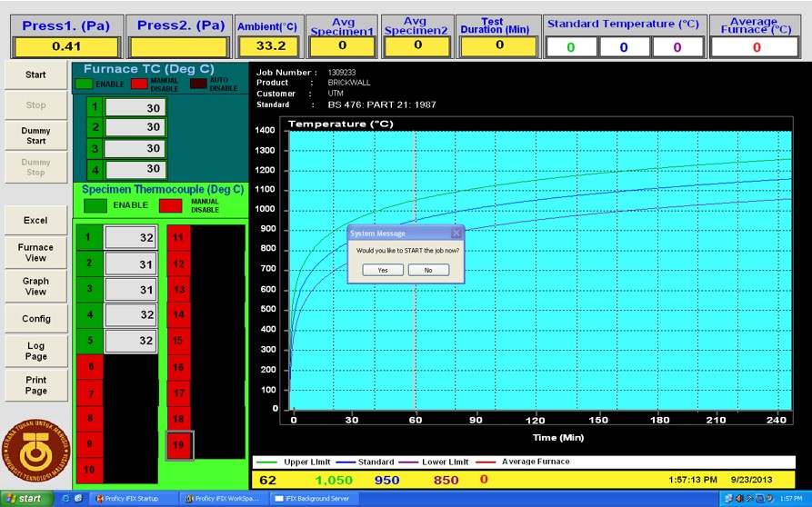Click furnace TC 1 value field

coord(135,107)
